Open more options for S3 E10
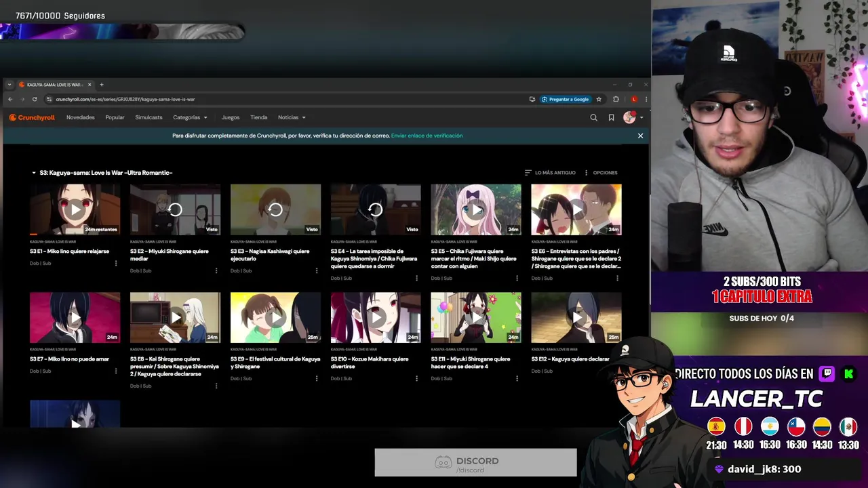Screen dimensions: 868x488 417,378
